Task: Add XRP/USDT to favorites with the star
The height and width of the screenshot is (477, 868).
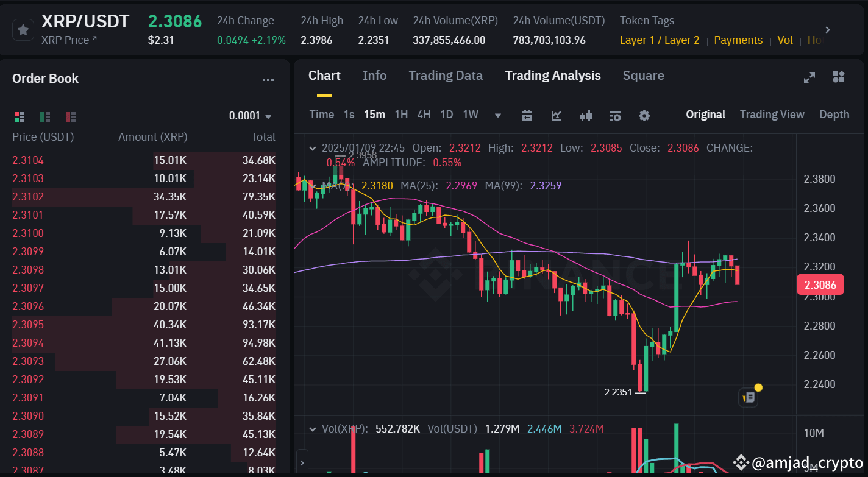Action: [23, 30]
